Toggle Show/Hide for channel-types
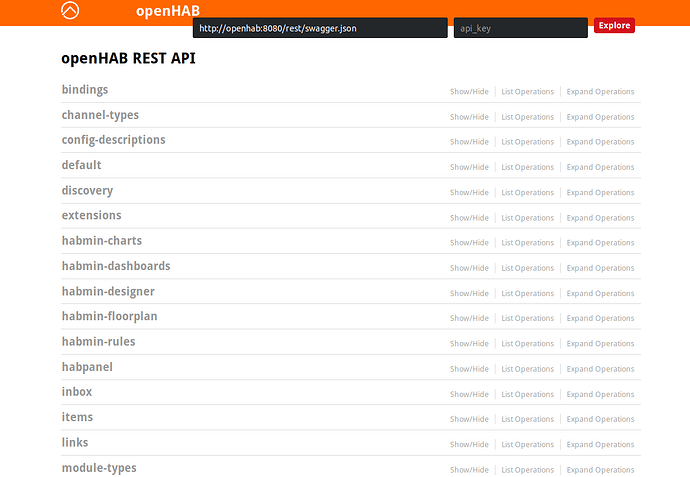 coord(469,117)
